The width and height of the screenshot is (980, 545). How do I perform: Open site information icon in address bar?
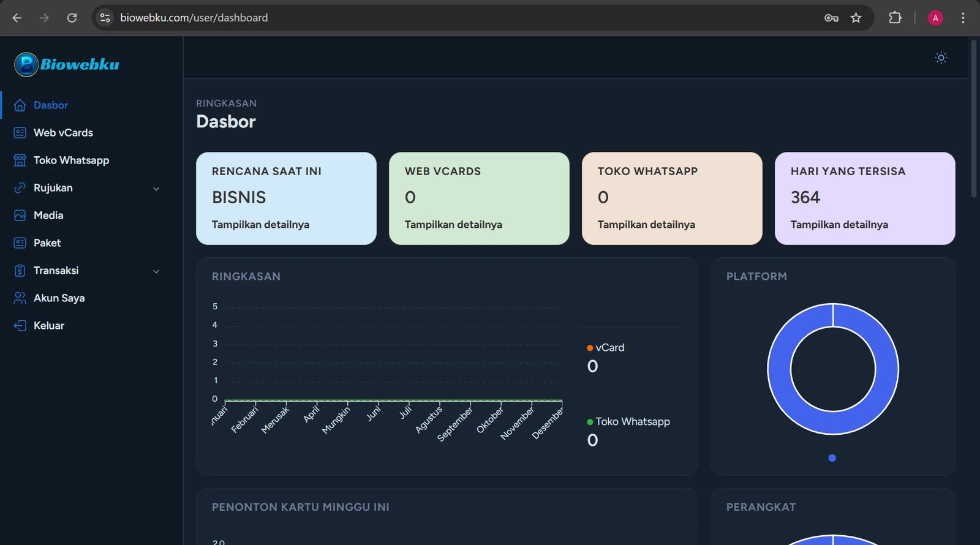coord(105,18)
